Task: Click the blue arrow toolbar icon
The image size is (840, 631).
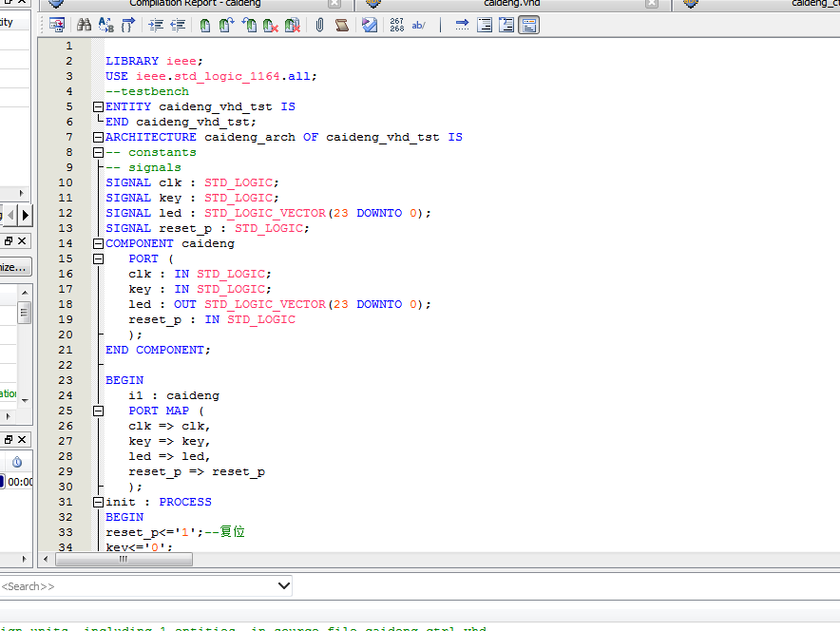Action: tap(462, 25)
